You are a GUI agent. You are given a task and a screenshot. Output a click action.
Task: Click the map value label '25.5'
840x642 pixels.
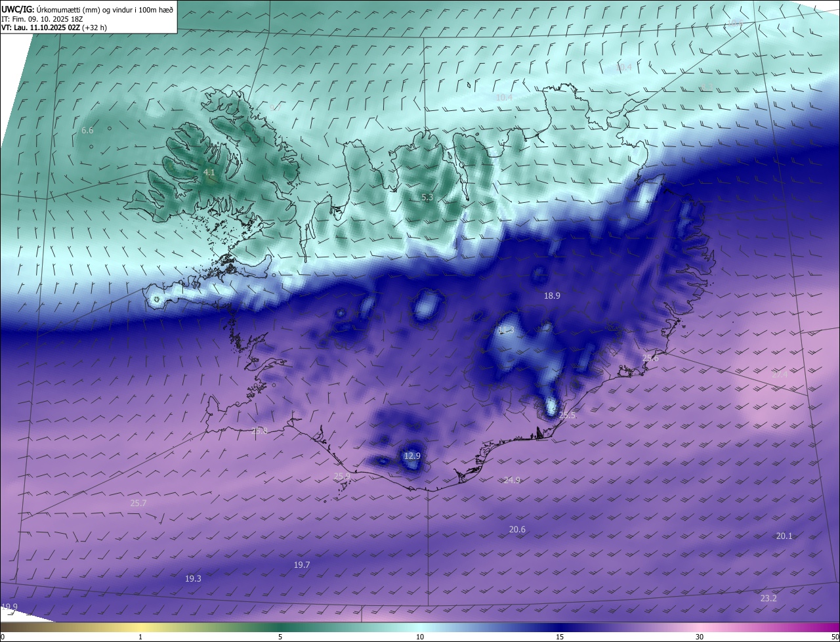[567, 416]
